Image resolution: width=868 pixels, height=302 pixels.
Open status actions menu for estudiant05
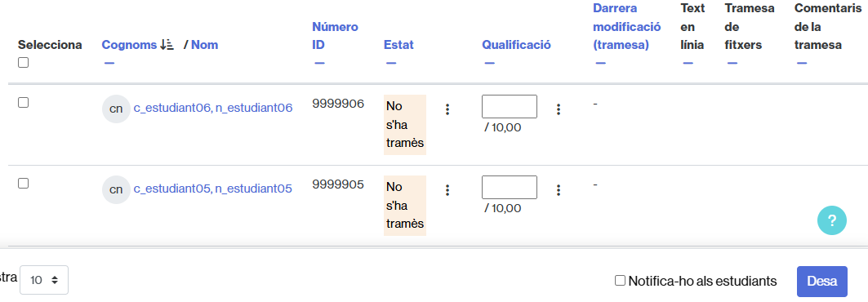pos(447,190)
